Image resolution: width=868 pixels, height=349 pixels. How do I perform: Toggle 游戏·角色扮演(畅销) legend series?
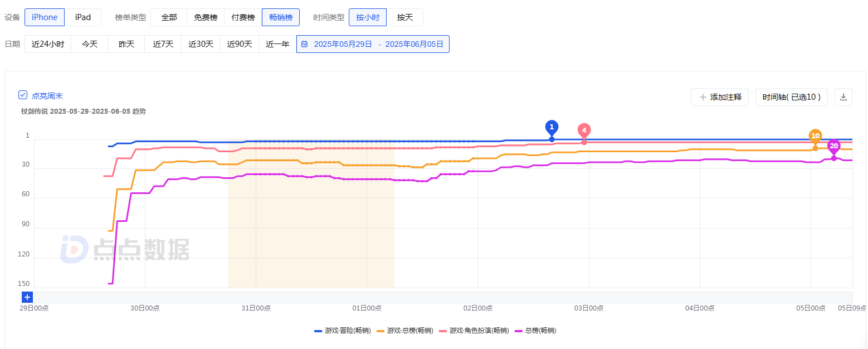pos(474,331)
